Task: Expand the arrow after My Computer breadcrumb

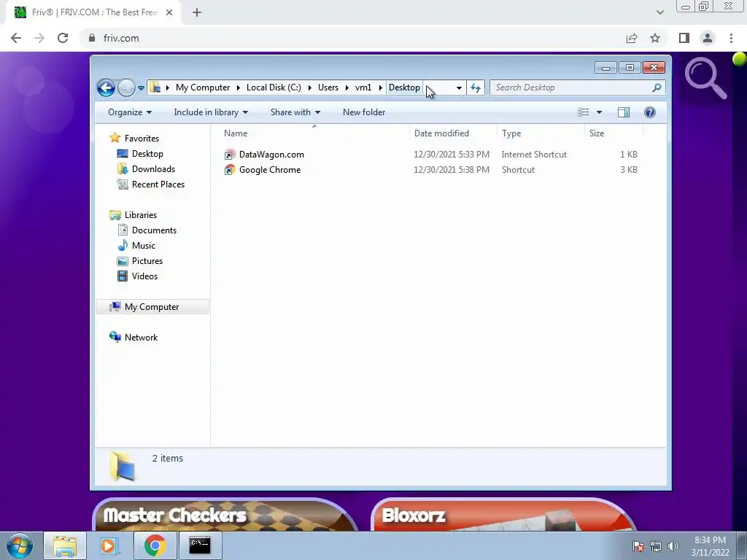Action: click(x=239, y=87)
